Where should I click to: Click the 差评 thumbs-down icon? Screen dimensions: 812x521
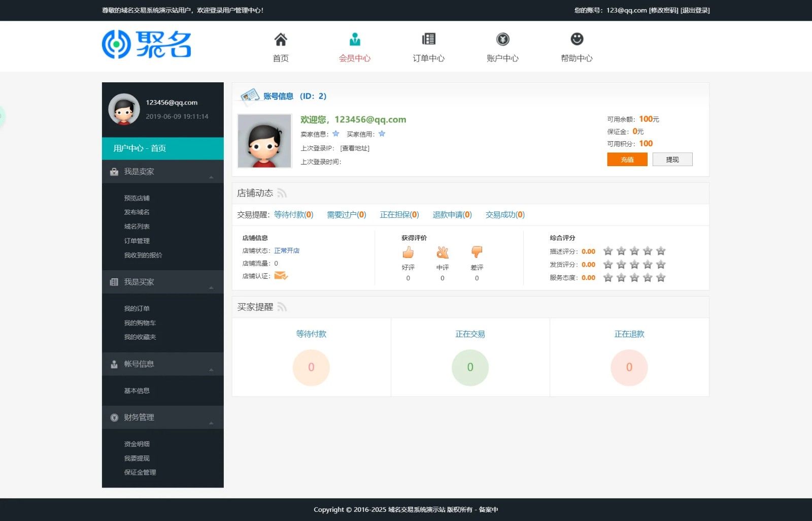[477, 252]
